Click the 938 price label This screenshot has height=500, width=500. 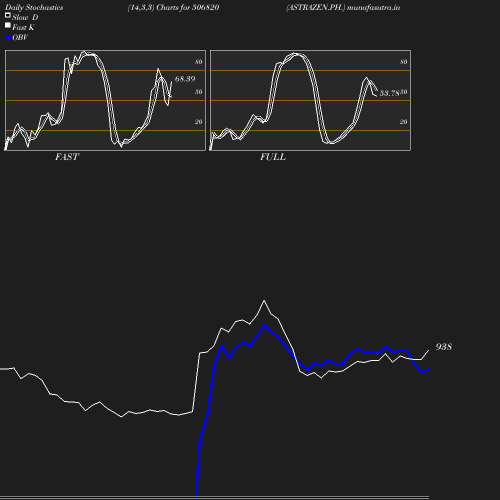[444, 347]
